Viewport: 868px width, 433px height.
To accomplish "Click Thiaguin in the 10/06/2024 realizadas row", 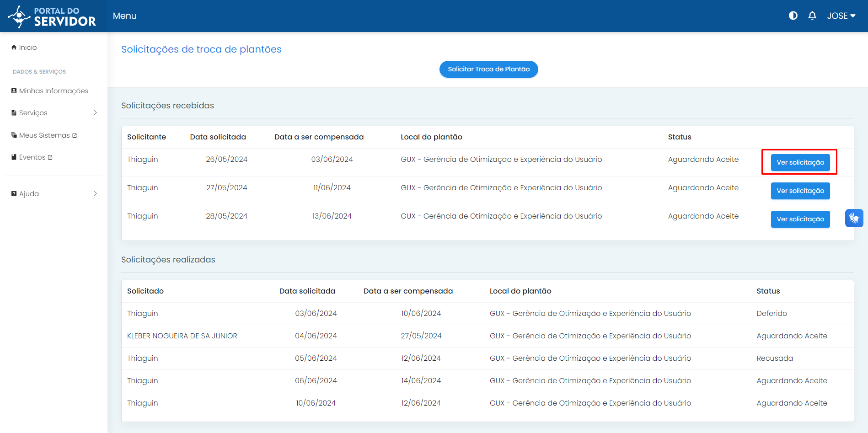I will 143,403.
